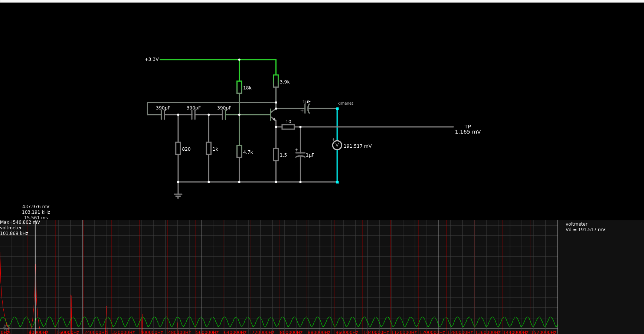Image resolution: width=644 pixels, height=334 pixels.
Task: Select the ground symbol
Action: tap(178, 196)
